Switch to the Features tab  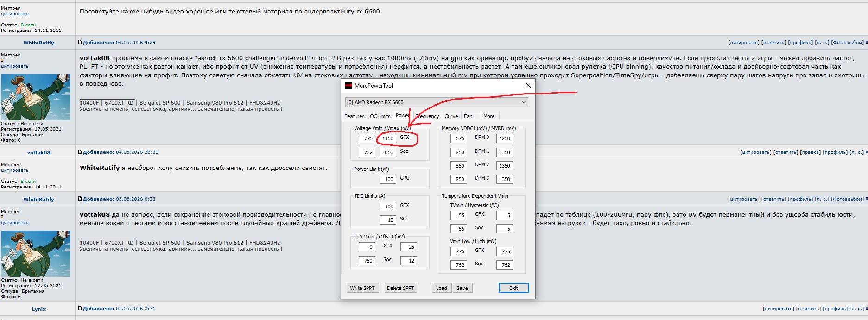pyautogui.click(x=354, y=116)
